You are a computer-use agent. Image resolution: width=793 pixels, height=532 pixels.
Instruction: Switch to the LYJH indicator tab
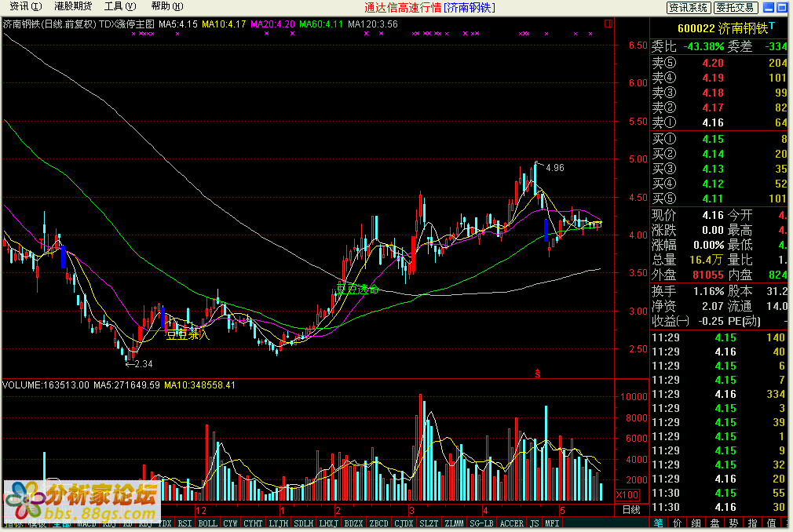click(278, 523)
